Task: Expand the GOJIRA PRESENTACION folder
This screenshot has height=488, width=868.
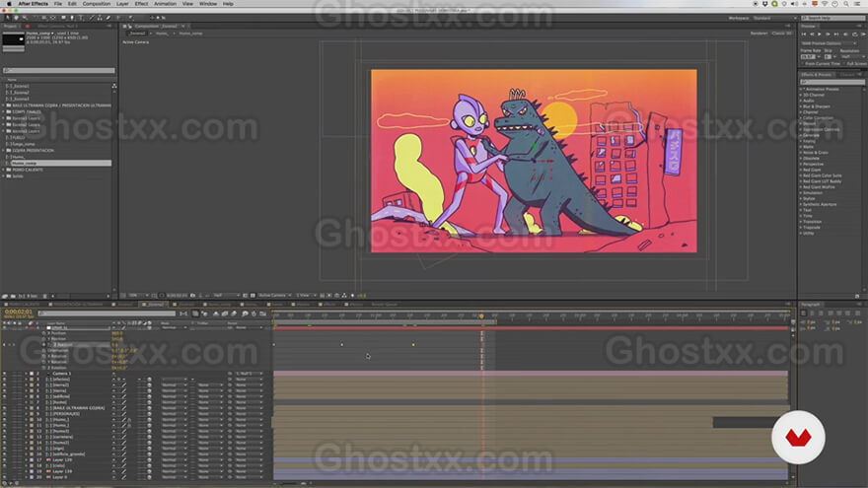Action: click(3, 151)
